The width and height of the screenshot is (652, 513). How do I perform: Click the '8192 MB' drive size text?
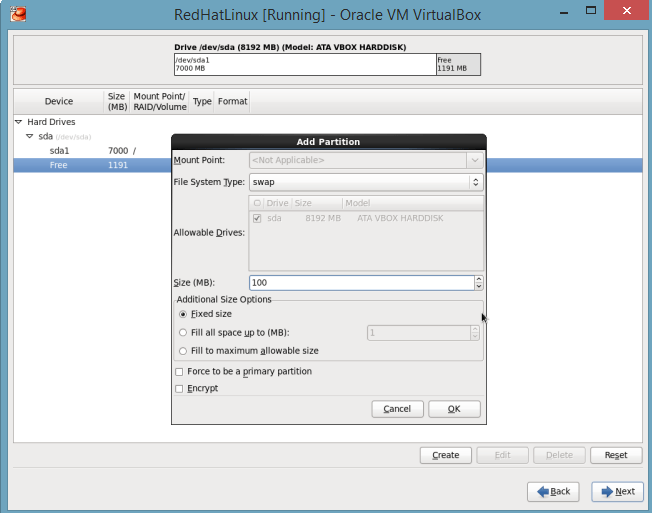[x=323, y=218]
